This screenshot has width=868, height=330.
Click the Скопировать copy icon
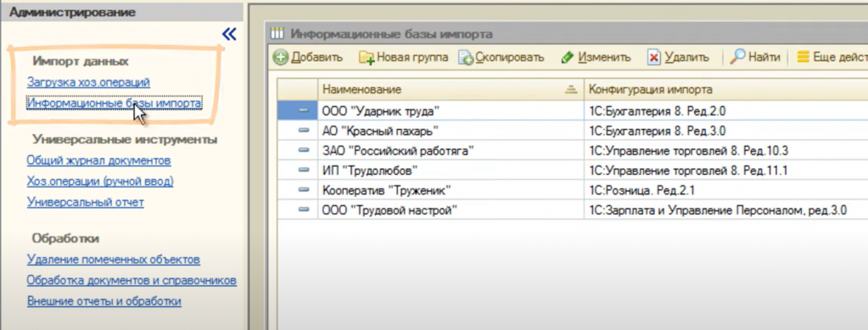[x=466, y=58]
